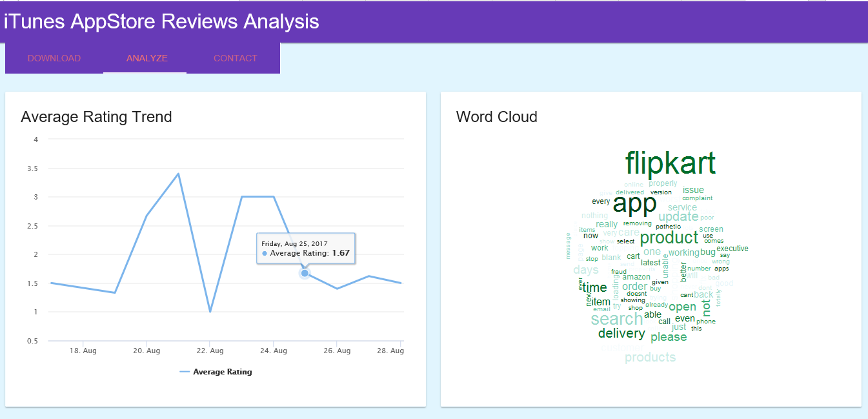Click the 'Friday, Aug 25, 2017' tooltip text
The width and height of the screenshot is (868, 419).
[294, 243]
